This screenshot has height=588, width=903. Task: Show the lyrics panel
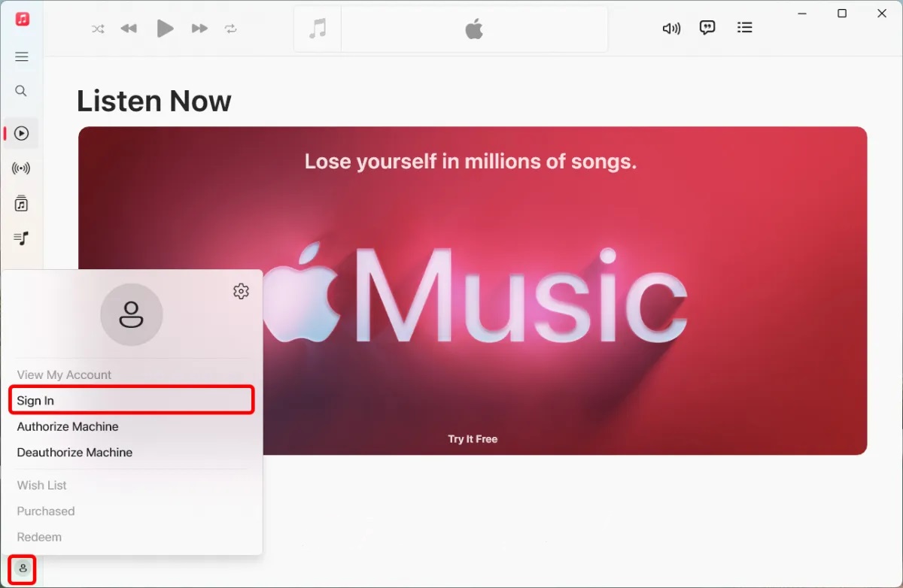(x=707, y=28)
